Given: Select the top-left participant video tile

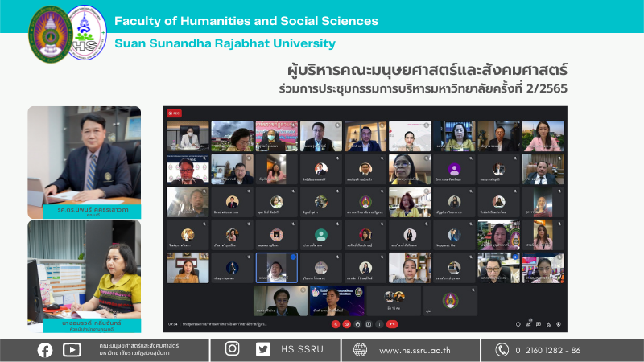Looking at the screenshot, I should (188, 137).
